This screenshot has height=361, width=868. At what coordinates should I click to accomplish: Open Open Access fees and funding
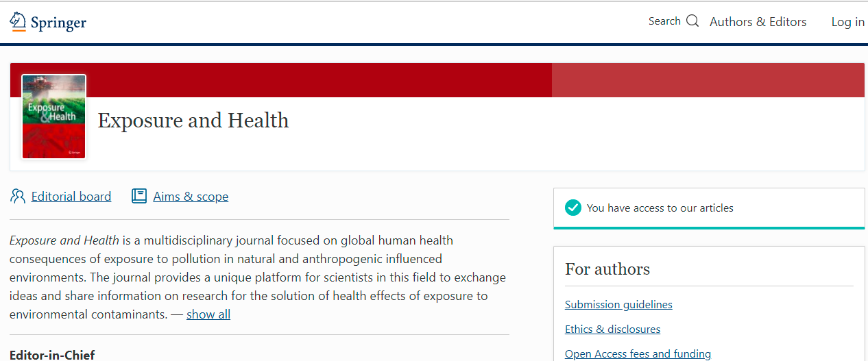pos(638,354)
